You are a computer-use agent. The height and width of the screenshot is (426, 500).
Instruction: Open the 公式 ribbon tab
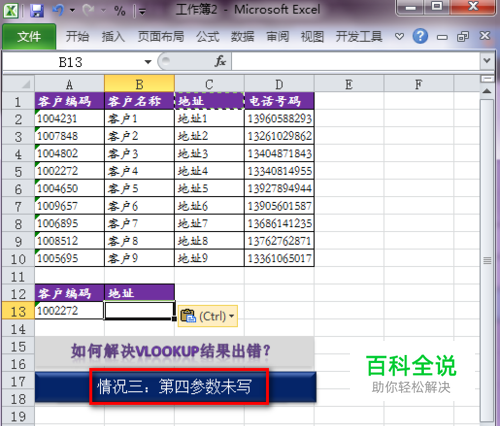pos(208,36)
